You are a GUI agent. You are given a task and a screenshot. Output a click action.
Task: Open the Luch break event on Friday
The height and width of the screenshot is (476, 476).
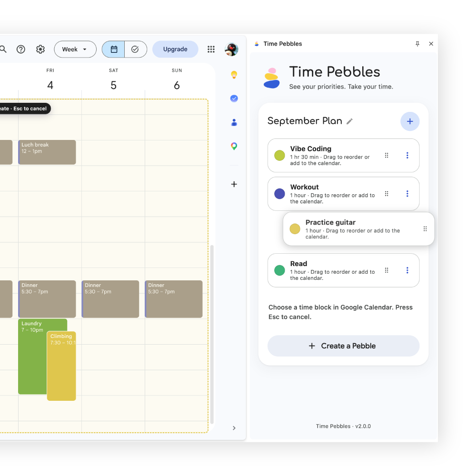47,152
